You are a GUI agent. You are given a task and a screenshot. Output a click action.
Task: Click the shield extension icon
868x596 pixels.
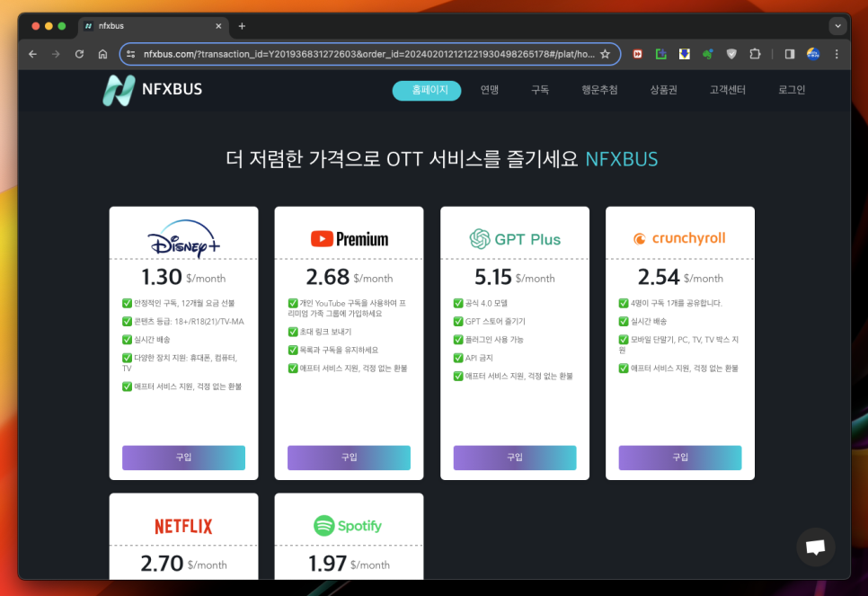point(731,54)
